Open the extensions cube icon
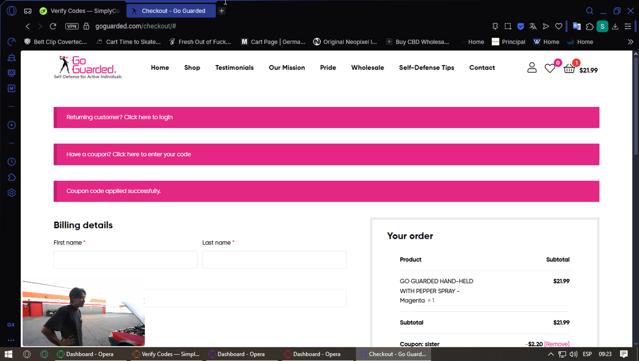Viewport: 639px width, 361px height. point(589,26)
